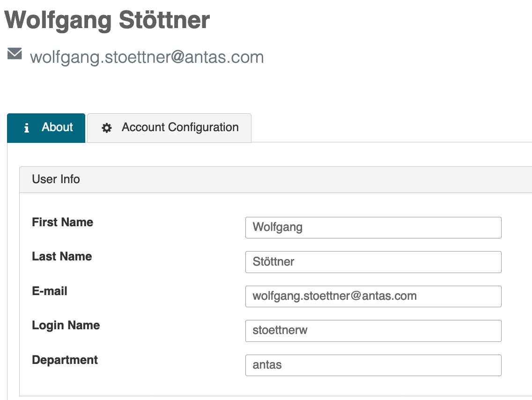Click the gear icon on Account Configuration tab
Viewport: 532px width, 400px height.
click(x=107, y=128)
